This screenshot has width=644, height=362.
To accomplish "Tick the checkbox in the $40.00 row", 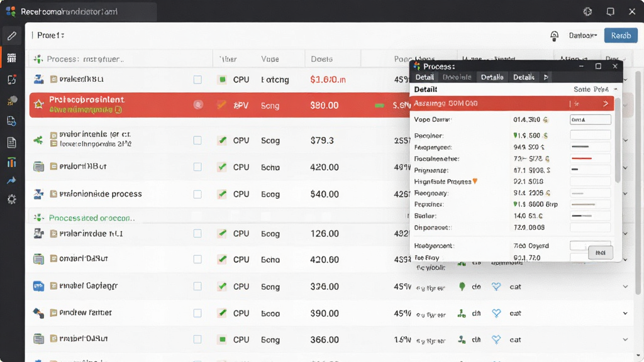I will [197, 194].
